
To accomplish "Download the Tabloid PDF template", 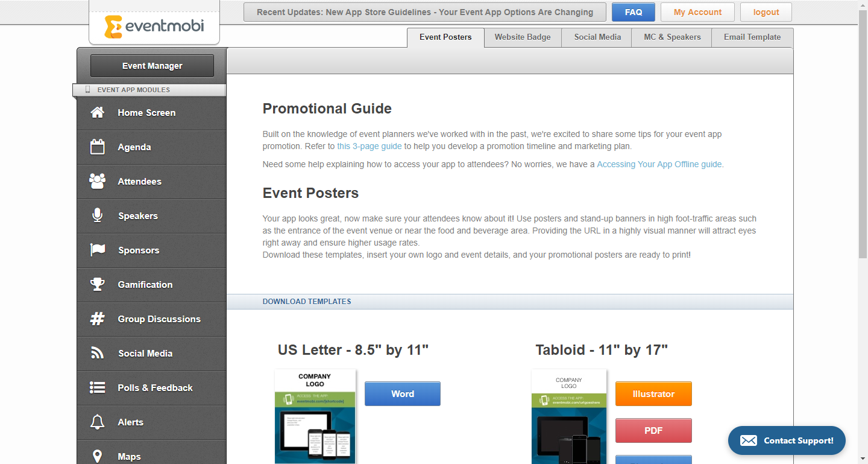I will pos(653,431).
